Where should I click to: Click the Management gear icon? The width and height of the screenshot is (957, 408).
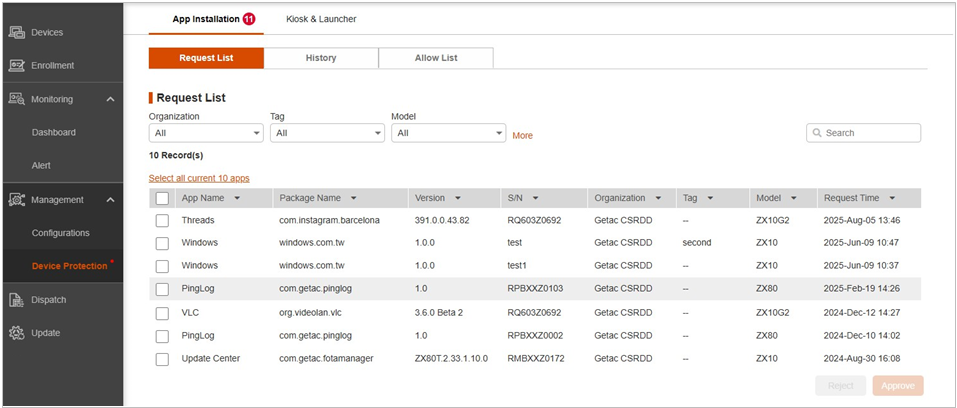click(x=17, y=199)
